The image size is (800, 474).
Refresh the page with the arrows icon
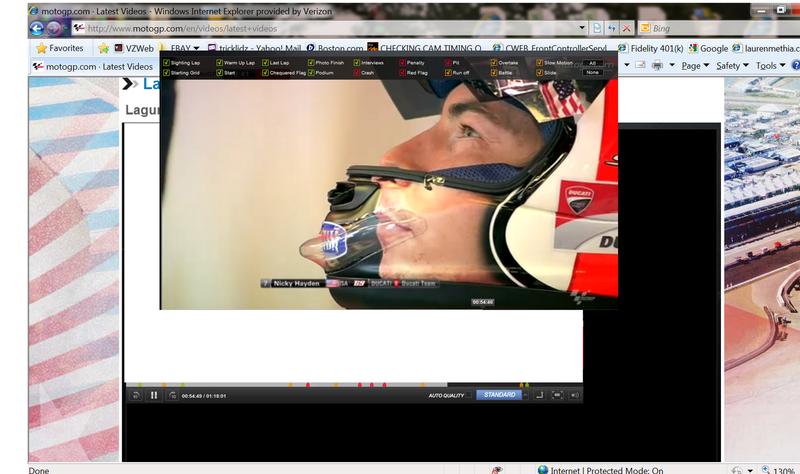pos(612,29)
